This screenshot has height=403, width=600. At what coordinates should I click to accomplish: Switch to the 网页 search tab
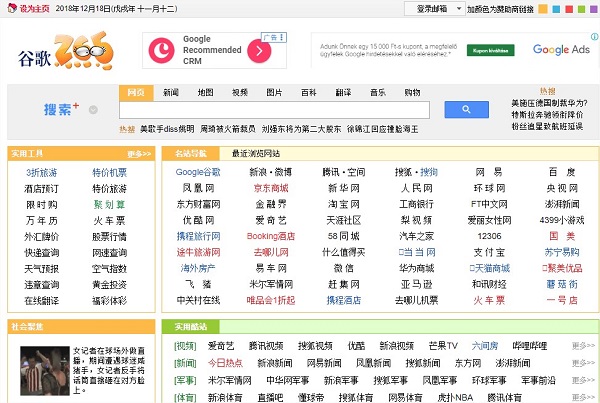tap(136, 93)
